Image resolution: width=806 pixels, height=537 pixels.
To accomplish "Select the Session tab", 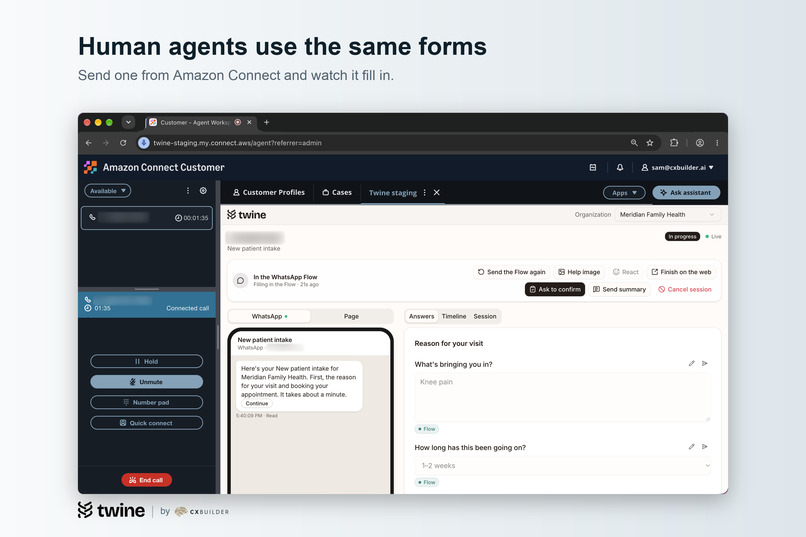I will tap(485, 316).
